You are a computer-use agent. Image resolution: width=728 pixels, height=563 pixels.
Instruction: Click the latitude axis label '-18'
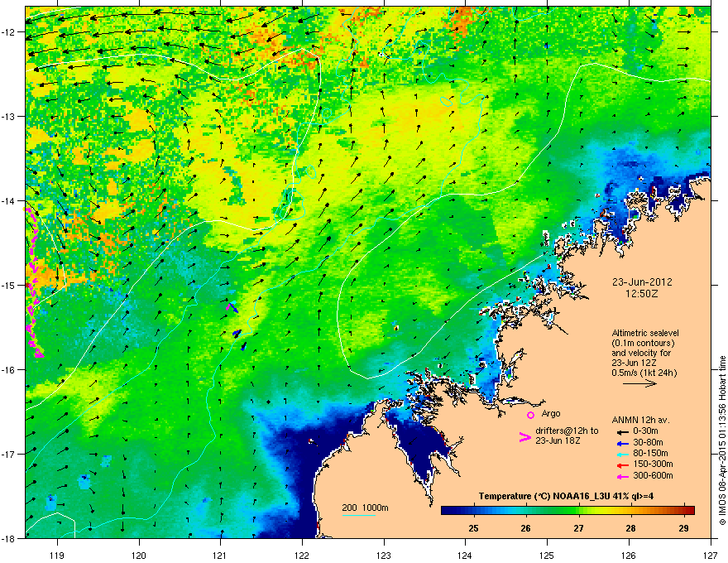[x=9, y=538]
